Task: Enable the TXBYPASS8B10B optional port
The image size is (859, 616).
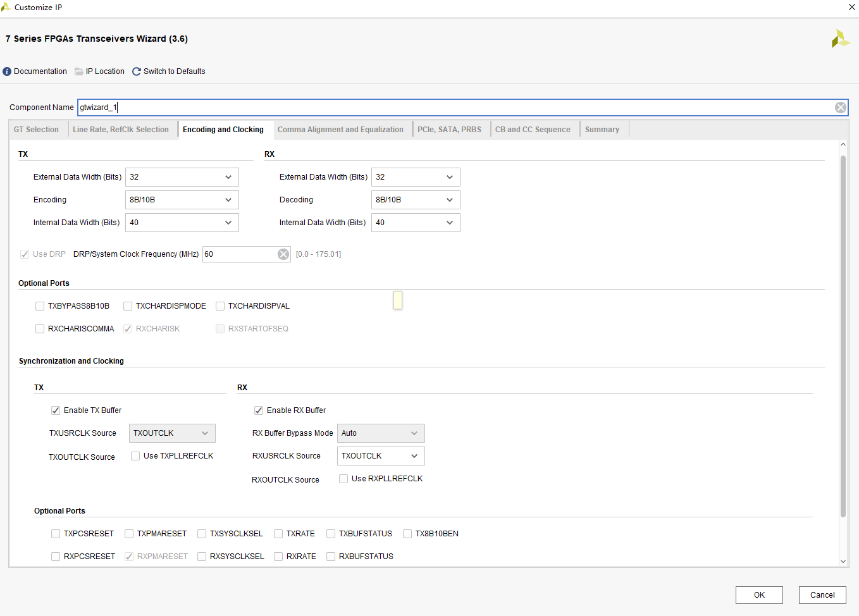Action: (x=40, y=306)
